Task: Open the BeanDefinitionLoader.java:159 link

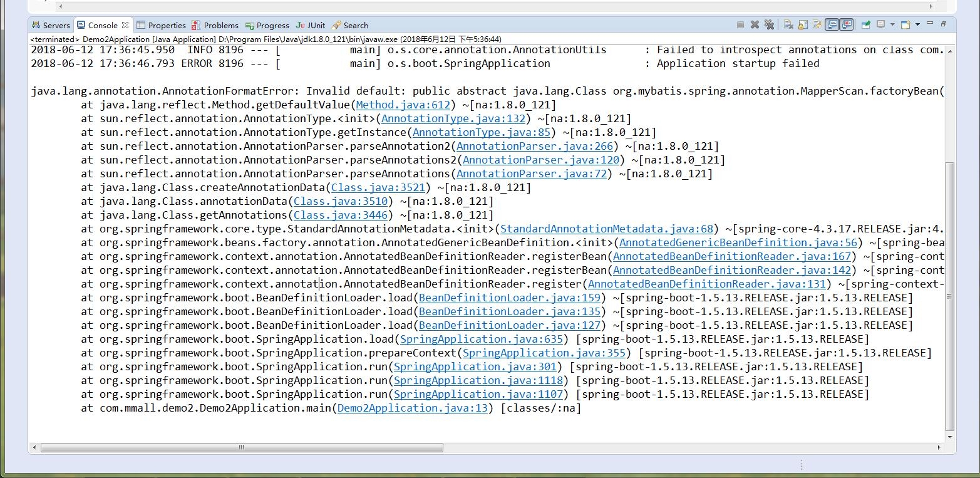Action: coord(510,298)
